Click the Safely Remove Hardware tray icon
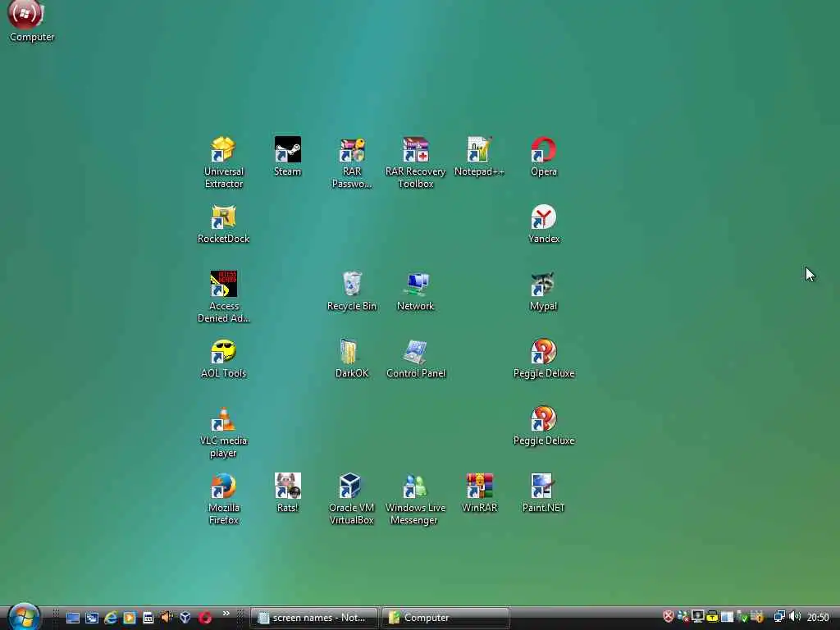 pyautogui.click(x=742, y=617)
